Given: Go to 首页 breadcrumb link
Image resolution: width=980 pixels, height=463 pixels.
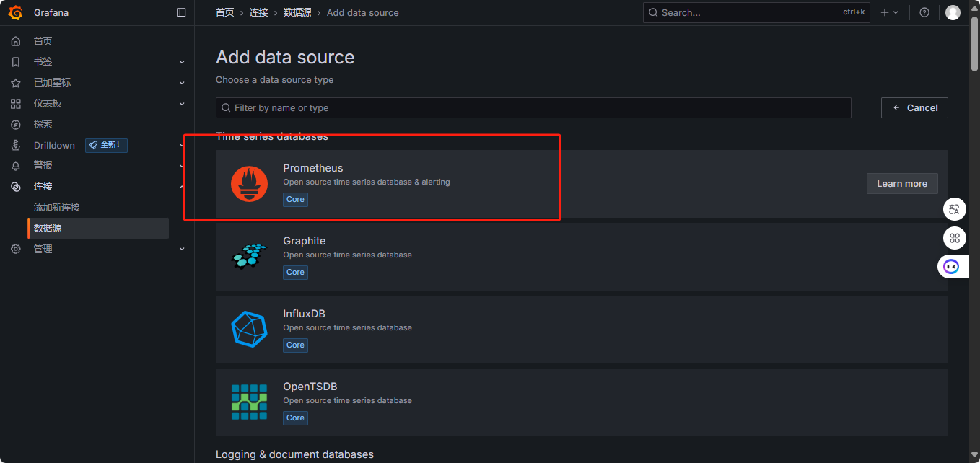Looking at the screenshot, I should tap(225, 12).
